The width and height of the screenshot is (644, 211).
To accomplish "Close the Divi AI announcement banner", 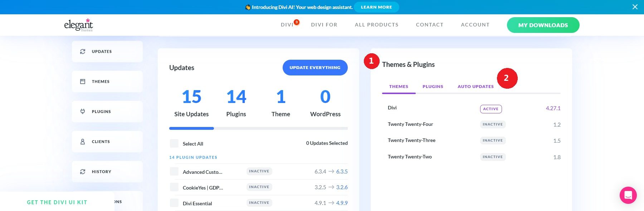I will coord(635,7).
